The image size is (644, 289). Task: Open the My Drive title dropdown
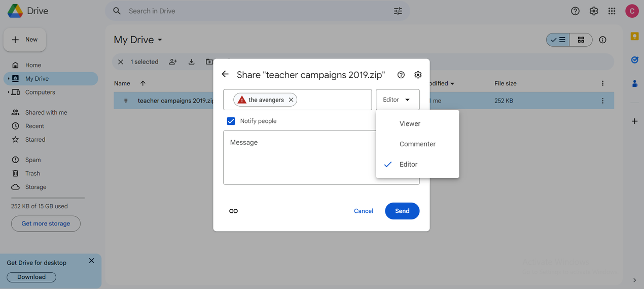(x=160, y=40)
